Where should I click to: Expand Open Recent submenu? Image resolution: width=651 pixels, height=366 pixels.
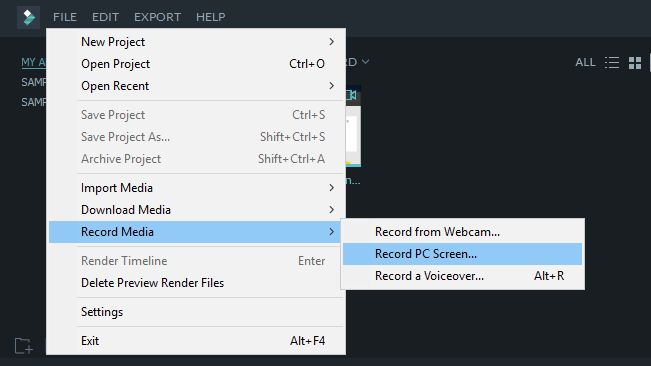(196, 86)
